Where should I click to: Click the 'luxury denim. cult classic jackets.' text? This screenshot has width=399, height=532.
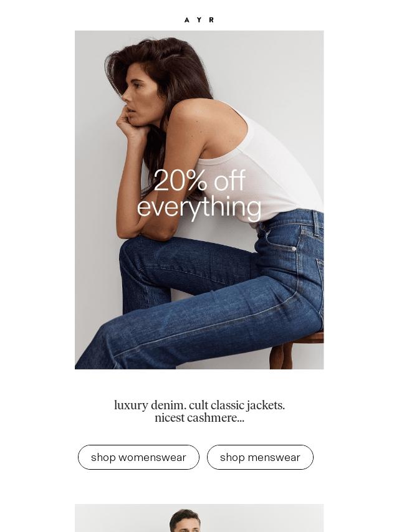199,405
